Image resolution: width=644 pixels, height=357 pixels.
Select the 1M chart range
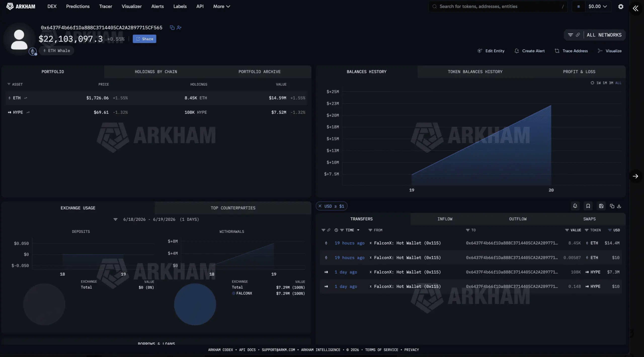[x=605, y=83]
